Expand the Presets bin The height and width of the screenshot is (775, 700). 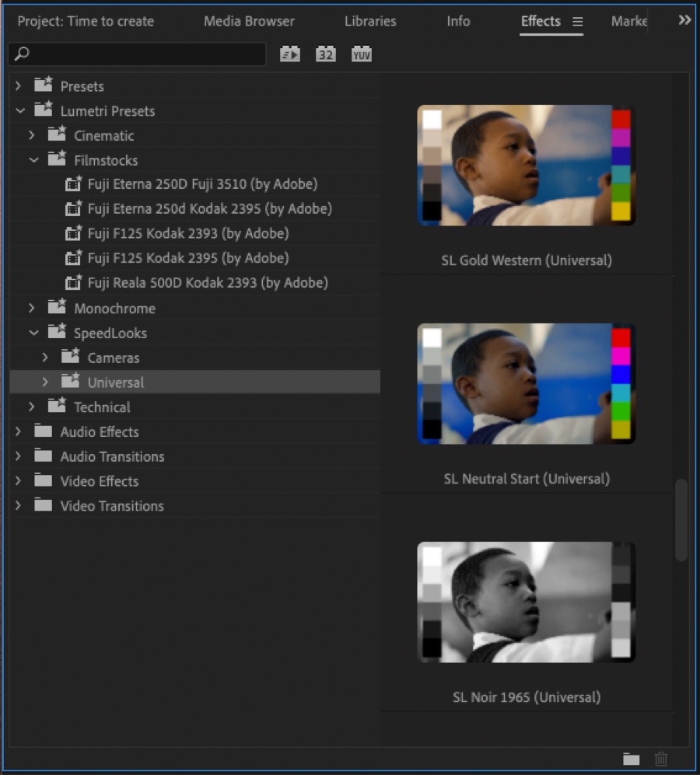[19, 86]
